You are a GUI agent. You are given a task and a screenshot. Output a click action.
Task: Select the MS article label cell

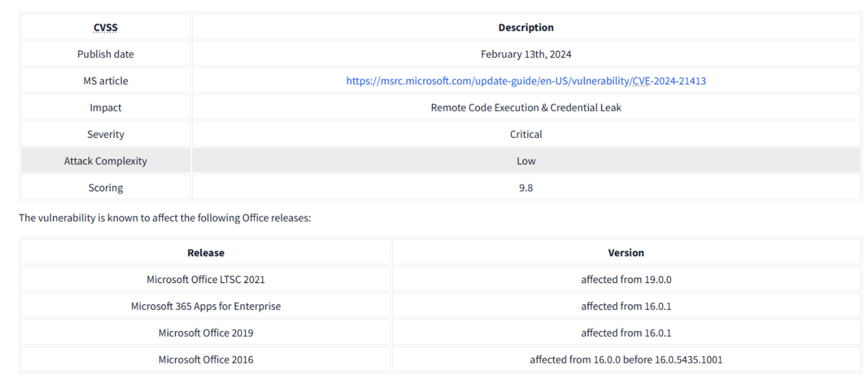105,81
